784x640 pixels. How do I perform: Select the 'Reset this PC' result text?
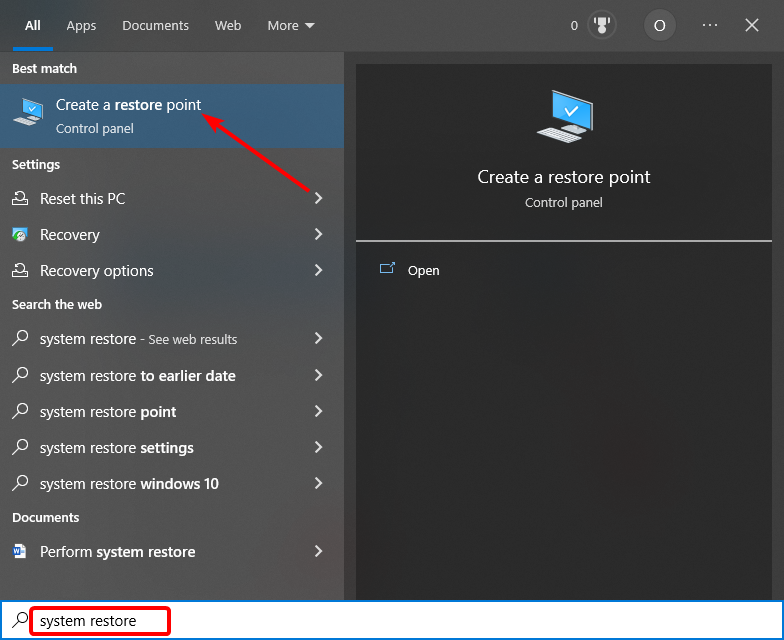click(82, 198)
